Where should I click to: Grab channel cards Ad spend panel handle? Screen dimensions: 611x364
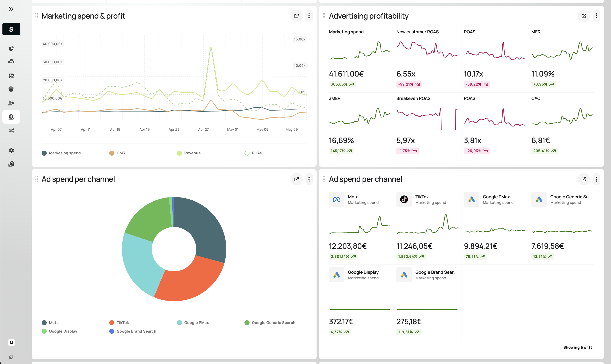(324, 179)
